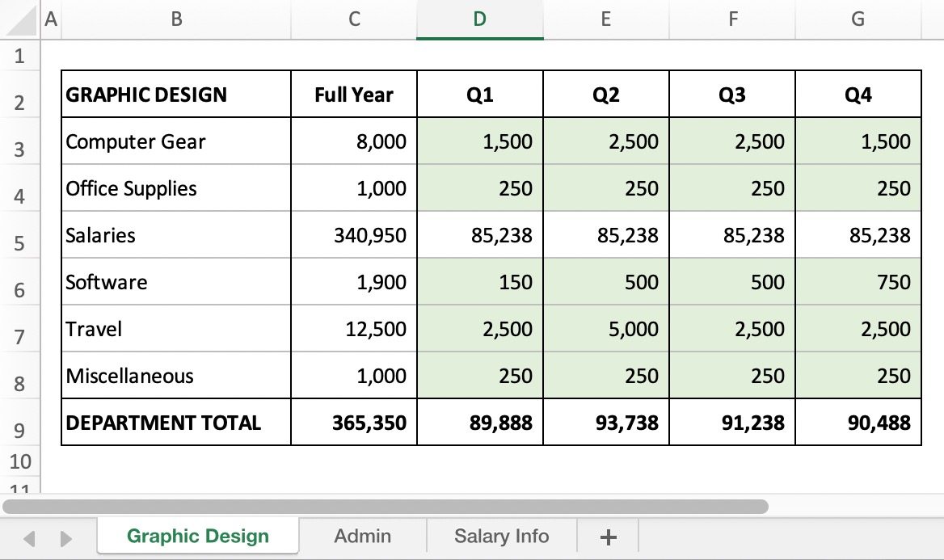The height and width of the screenshot is (560, 944).
Task: Go to next sheet with right arrow
Action: tap(65, 538)
